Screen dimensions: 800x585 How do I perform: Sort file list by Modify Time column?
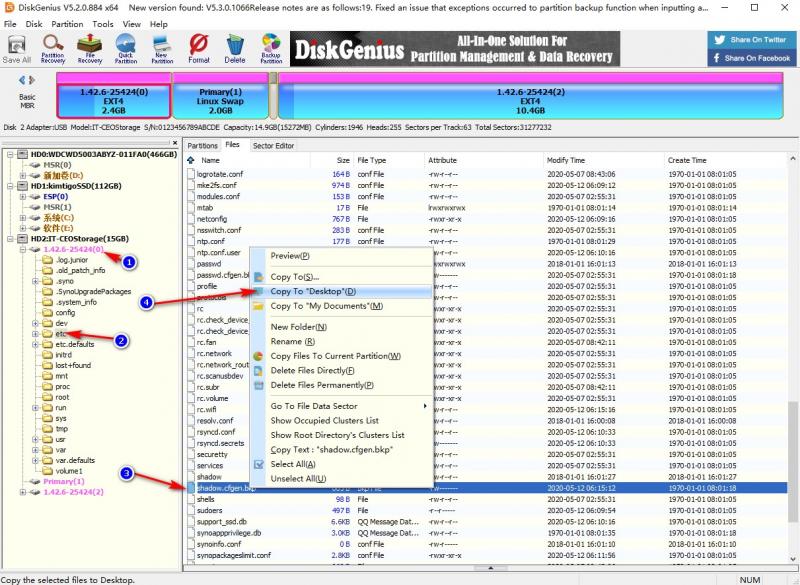tap(565, 160)
